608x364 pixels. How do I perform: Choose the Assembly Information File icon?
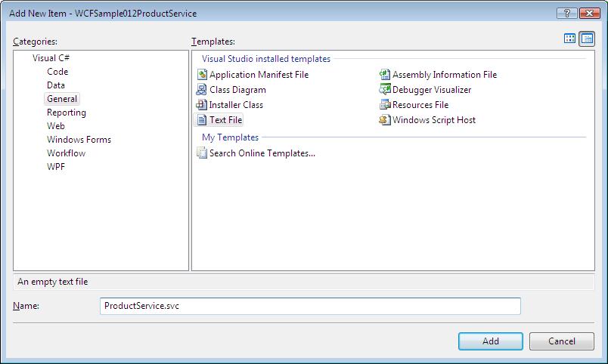[384, 74]
